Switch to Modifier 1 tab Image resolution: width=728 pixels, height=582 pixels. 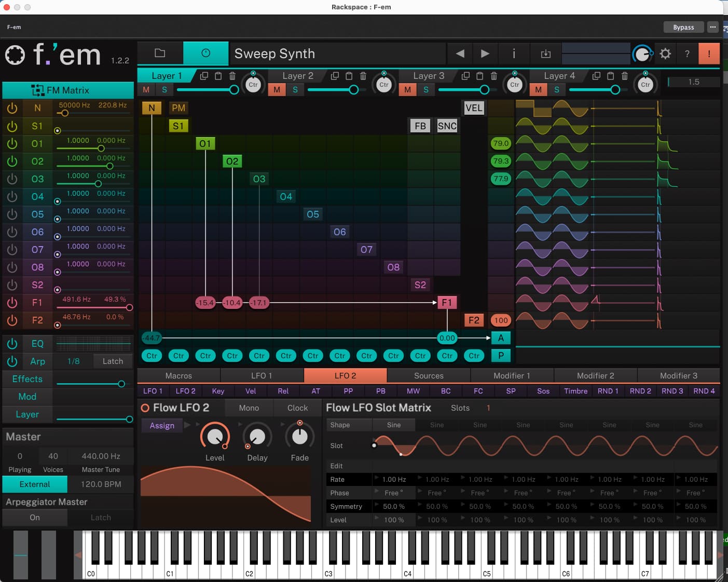click(512, 375)
